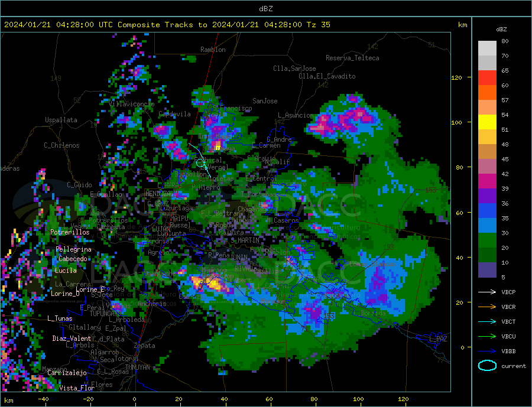Viewport: 532px width, 407px height.
Task: Click the cyan VBCT arrow in legend
Action: point(487,321)
